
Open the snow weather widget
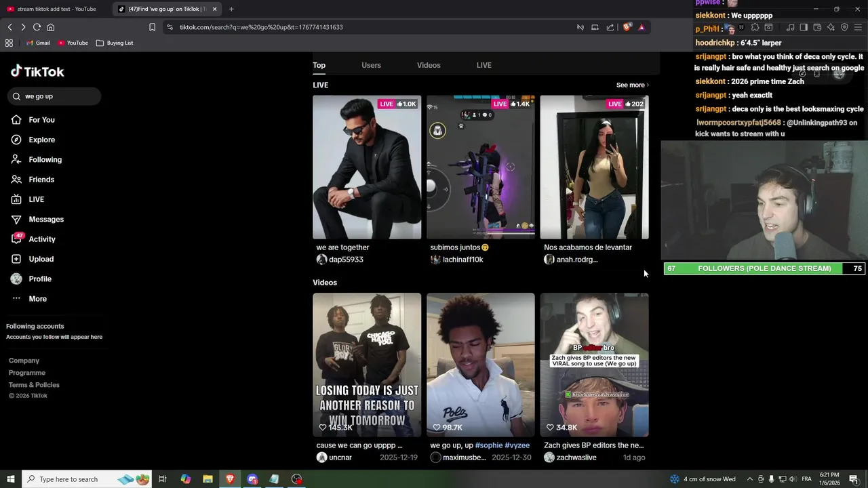pos(703,479)
